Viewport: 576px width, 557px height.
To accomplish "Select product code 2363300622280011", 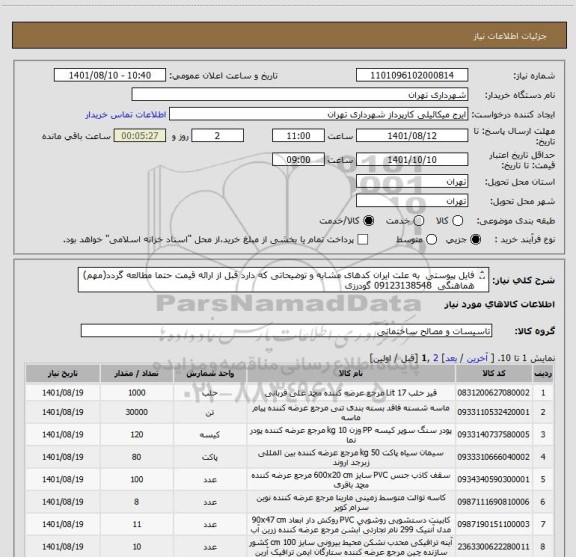I will (493, 547).
